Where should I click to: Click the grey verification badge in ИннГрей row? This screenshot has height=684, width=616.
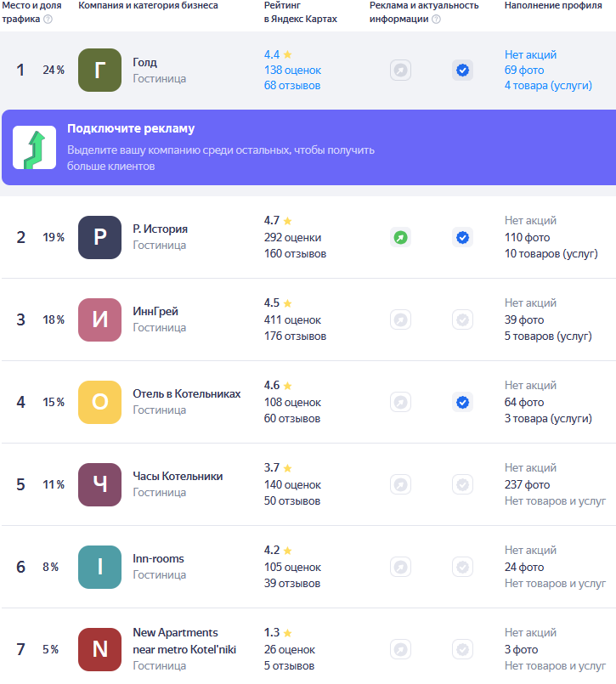462,319
